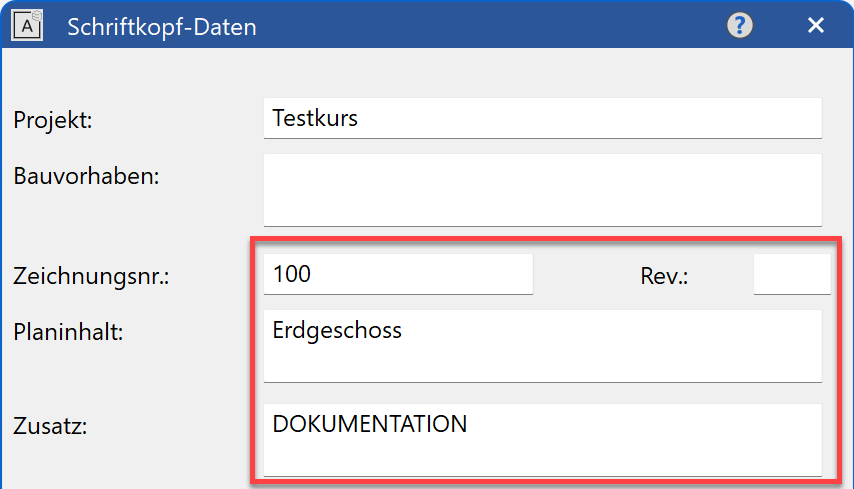Image resolution: width=854 pixels, height=489 pixels.
Task: Click the Zeichnungsnr.: label
Action: point(91,276)
